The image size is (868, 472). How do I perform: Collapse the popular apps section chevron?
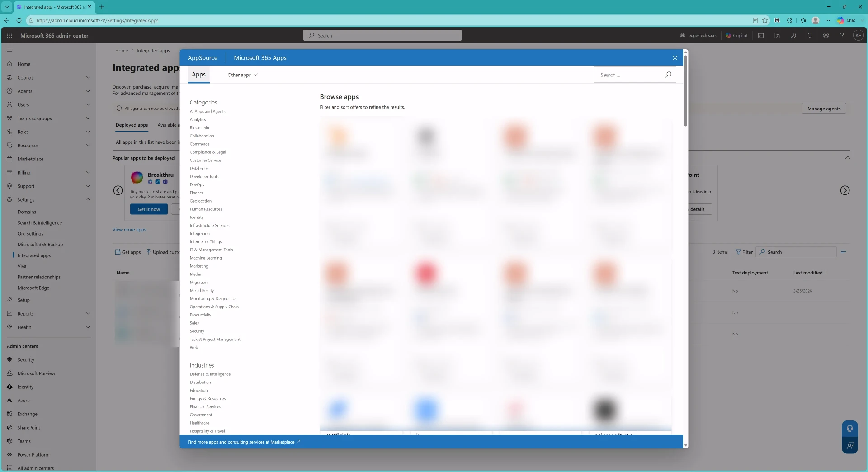pos(848,158)
